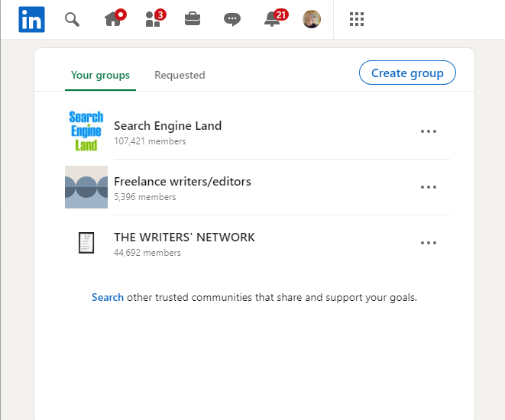Open the profile avatar menu
The image size is (505, 420).
tap(312, 19)
